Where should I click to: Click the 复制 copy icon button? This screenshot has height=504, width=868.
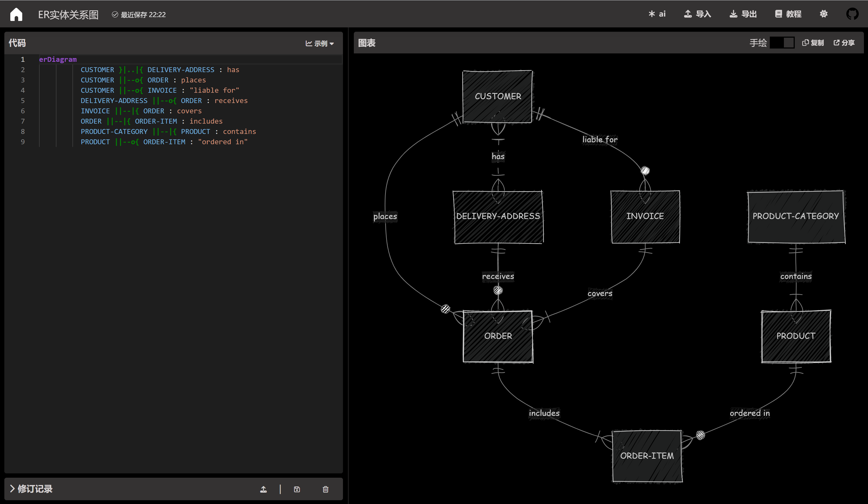tap(813, 43)
